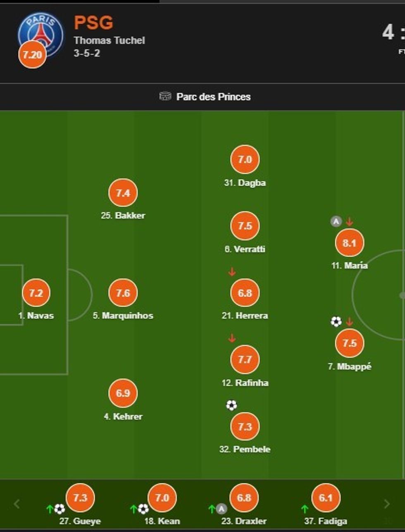
Task: Click the stadium icon beside Parc des Princes
Action: pyautogui.click(x=165, y=96)
